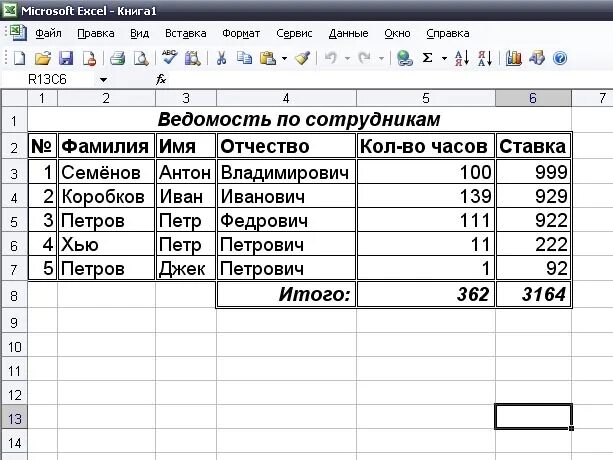Select the Итого: cell

point(286,294)
